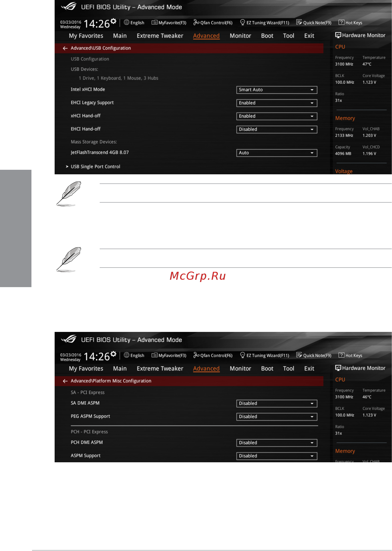Open Boot tab in the Platform Misc screen

coord(267,368)
